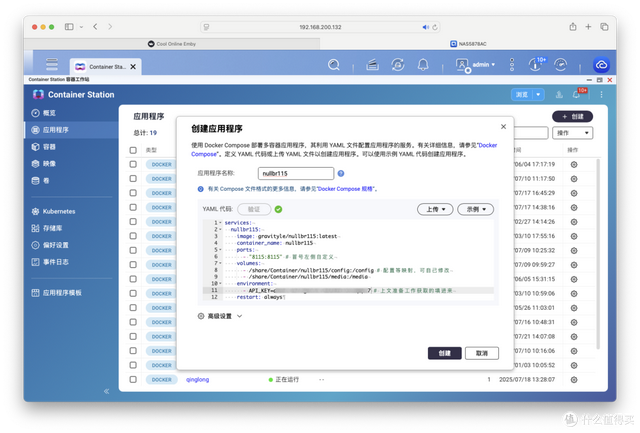The height and width of the screenshot is (433, 640).
Task: Toggle the select-all checkbox in table header
Action: 133,150
